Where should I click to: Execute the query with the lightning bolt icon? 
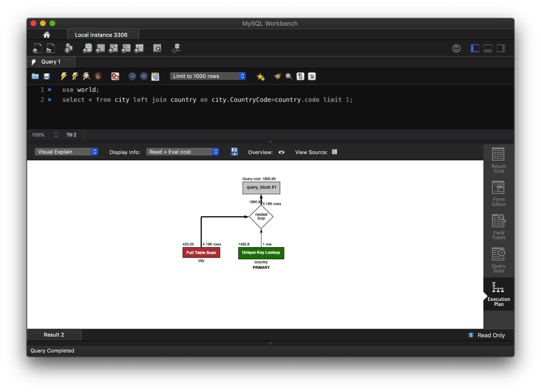(x=63, y=76)
